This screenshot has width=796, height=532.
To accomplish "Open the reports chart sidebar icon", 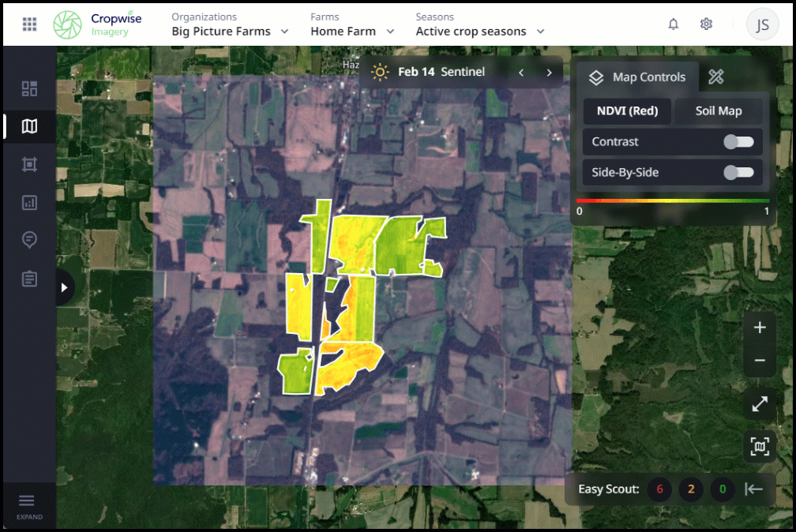I will 29,202.
